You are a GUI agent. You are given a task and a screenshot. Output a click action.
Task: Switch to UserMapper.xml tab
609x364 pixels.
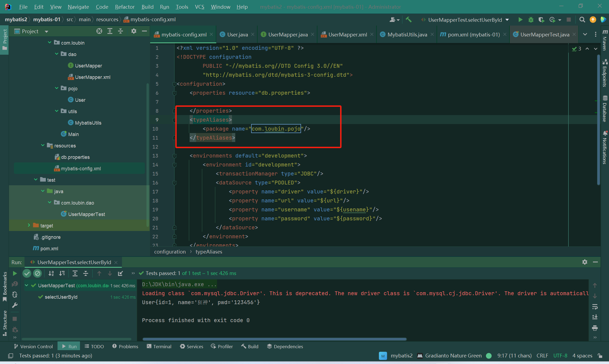[x=347, y=35]
